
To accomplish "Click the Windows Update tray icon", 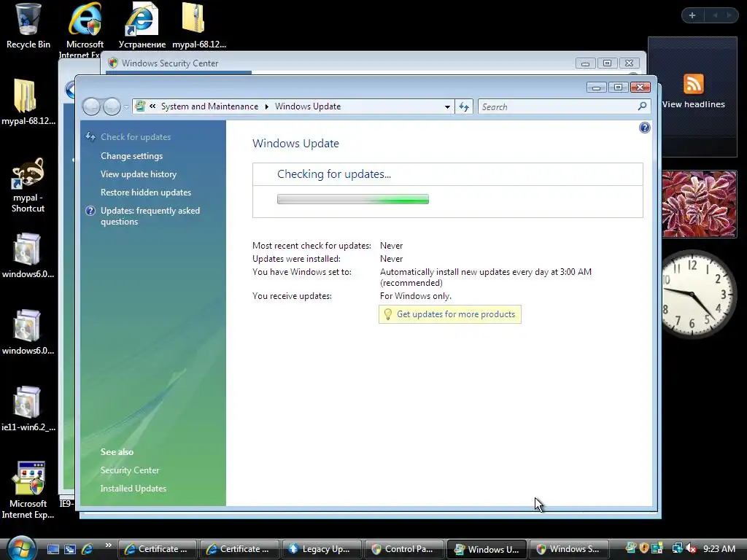I will click(631, 548).
